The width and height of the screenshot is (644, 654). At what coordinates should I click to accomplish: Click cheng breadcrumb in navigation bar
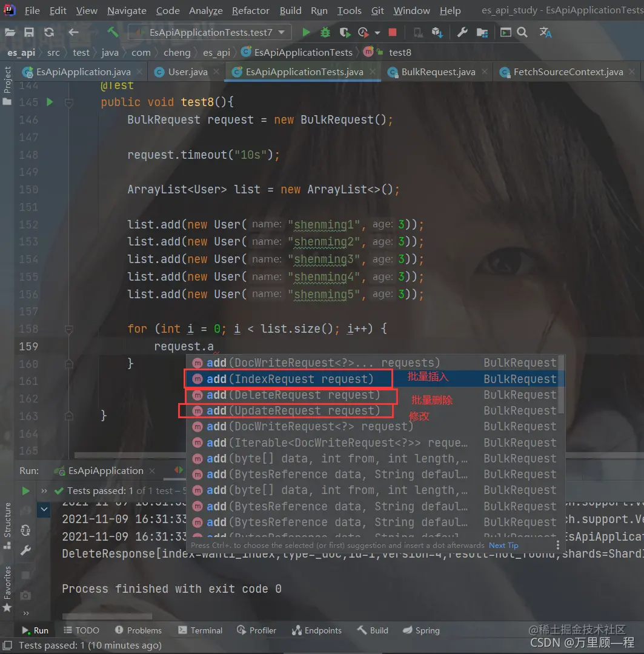(x=177, y=53)
